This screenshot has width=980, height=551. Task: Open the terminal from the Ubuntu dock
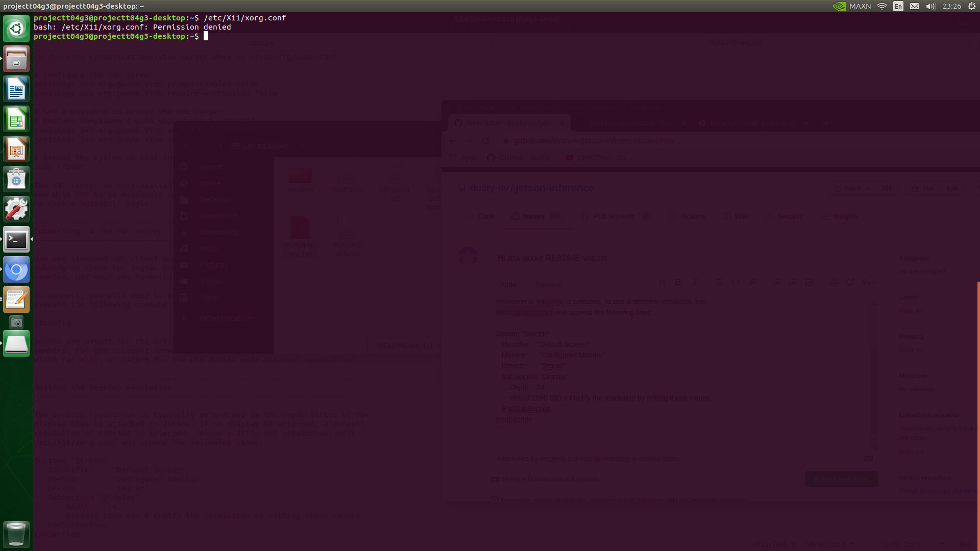16,239
